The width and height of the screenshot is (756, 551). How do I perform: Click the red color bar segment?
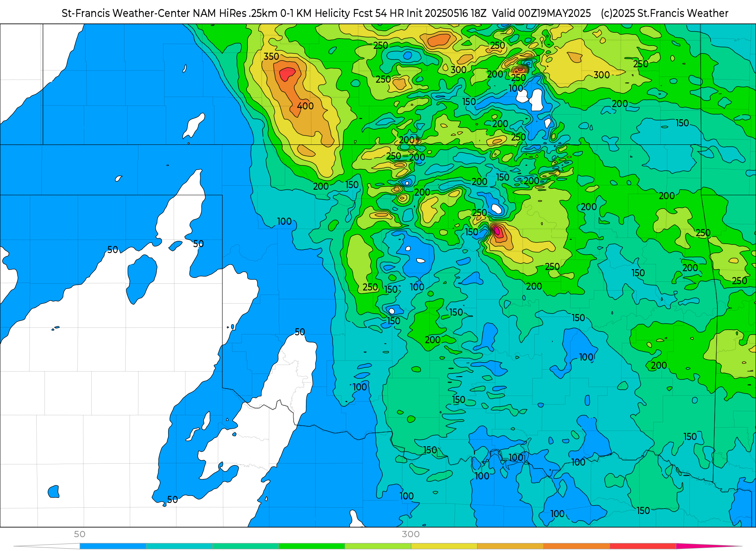coord(643,546)
